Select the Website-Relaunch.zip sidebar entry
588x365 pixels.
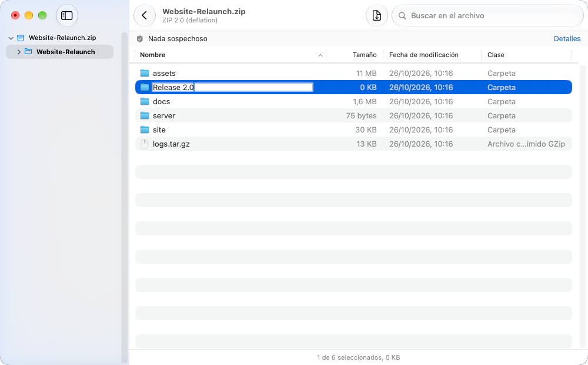tap(62, 38)
